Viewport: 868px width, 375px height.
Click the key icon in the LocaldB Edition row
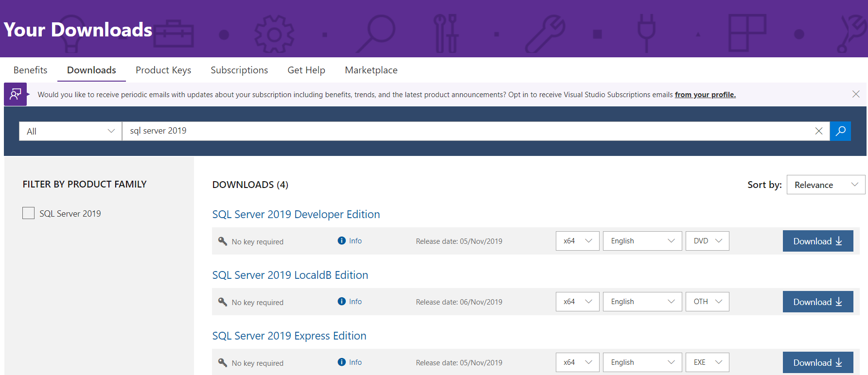tap(223, 302)
